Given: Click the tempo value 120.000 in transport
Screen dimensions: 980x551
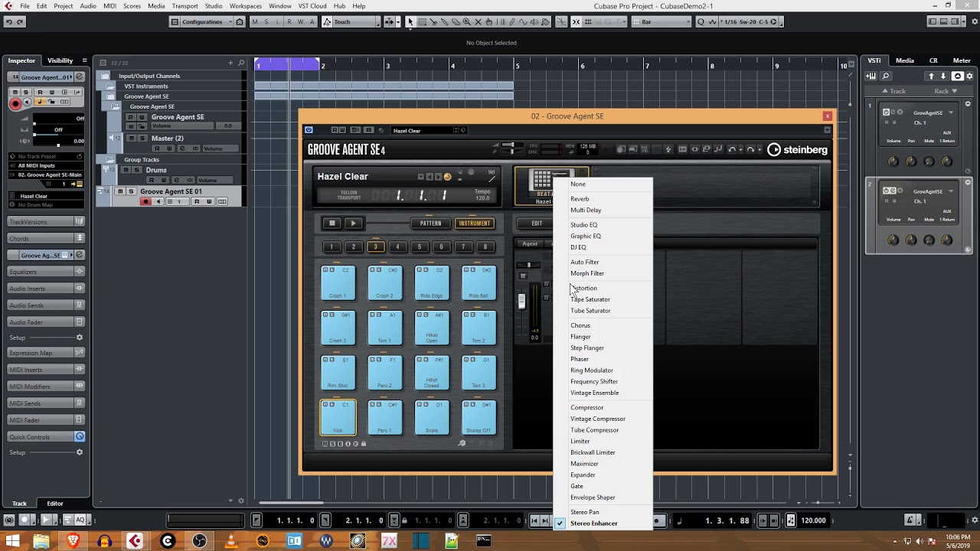Looking at the screenshot, I should tap(813, 520).
